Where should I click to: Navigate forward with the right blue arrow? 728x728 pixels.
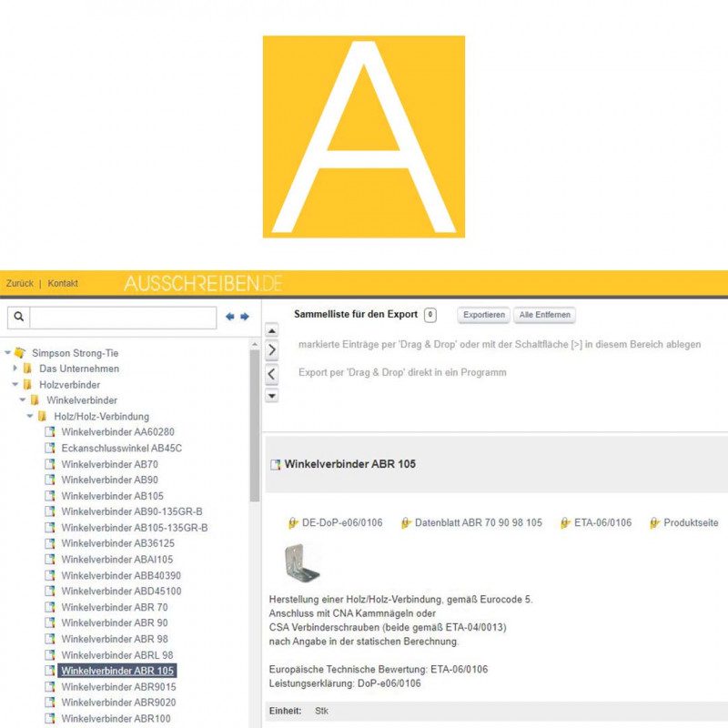pyautogui.click(x=245, y=317)
